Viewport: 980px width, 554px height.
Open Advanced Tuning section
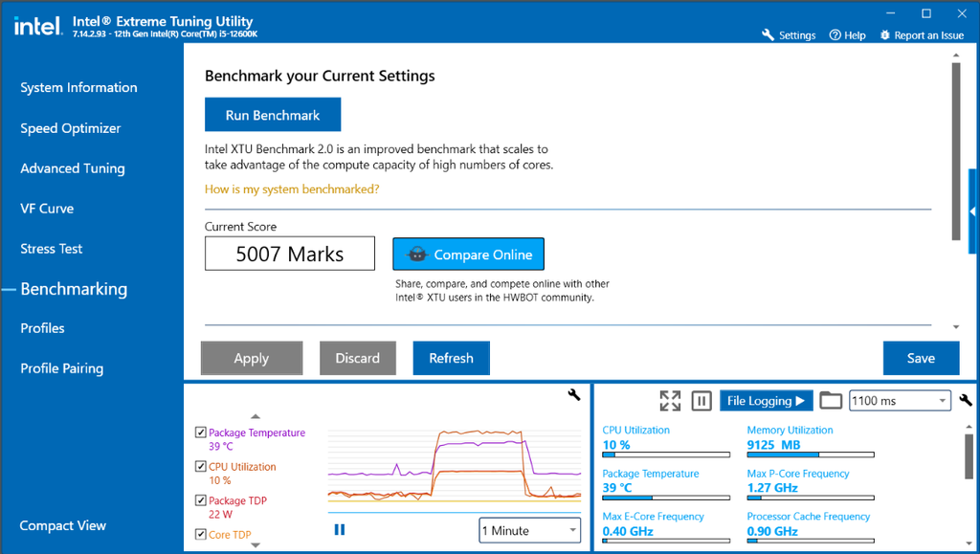pos(73,168)
